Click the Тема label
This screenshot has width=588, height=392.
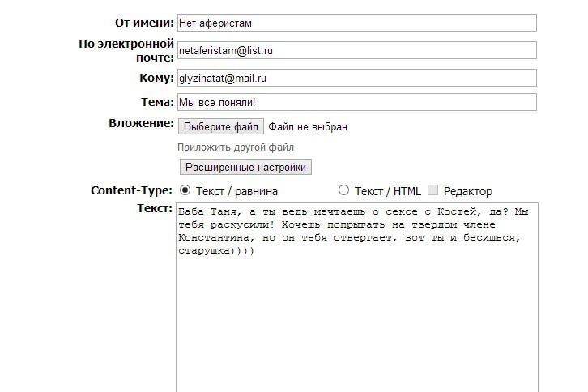point(157,102)
